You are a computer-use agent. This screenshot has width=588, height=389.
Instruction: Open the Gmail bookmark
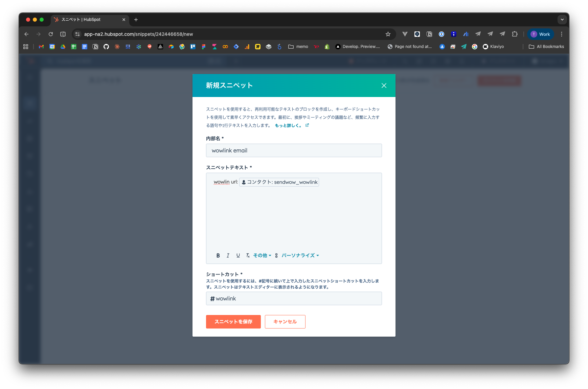point(41,47)
